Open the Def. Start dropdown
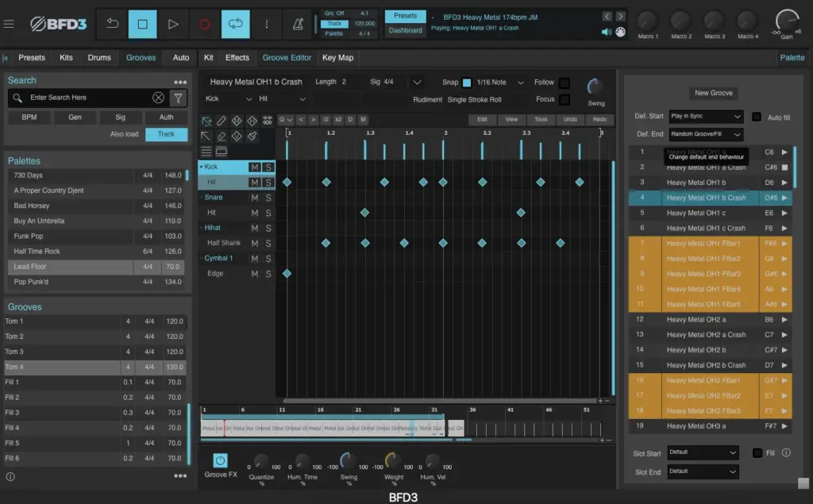 (x=705, y=117)
